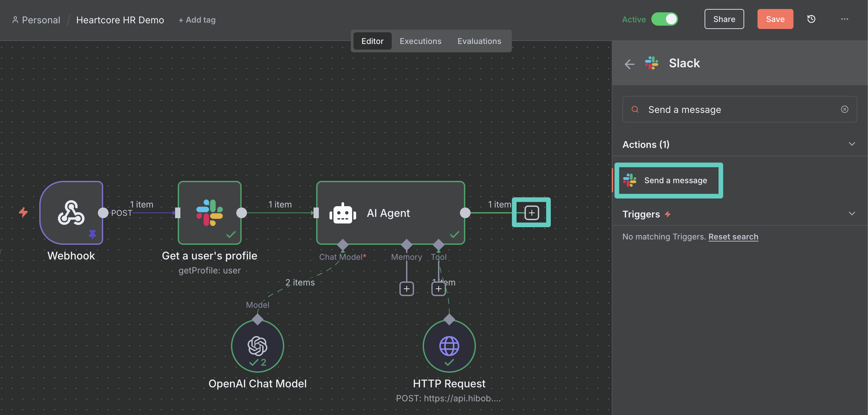Click plus after AI Agent output

532,213
